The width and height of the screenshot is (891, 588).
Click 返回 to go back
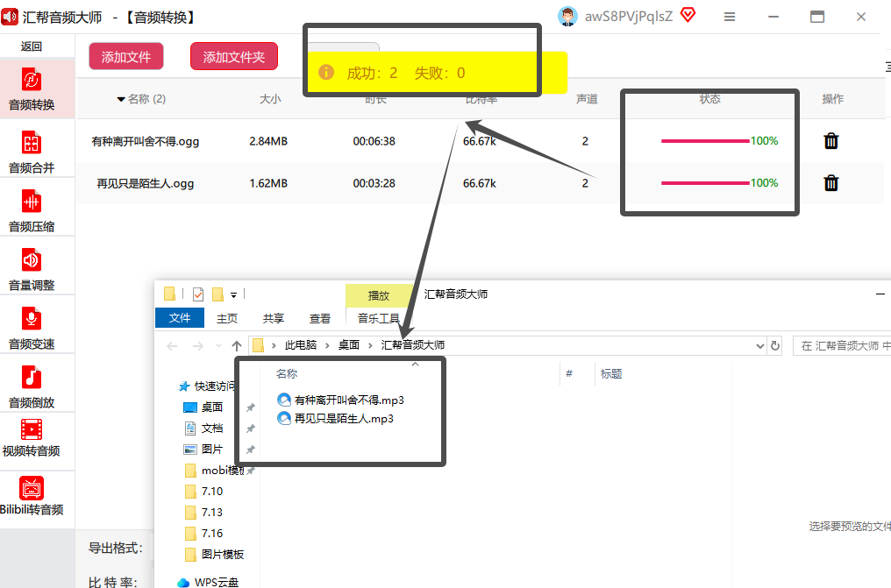pyautogui.click(x=32, y=46)
